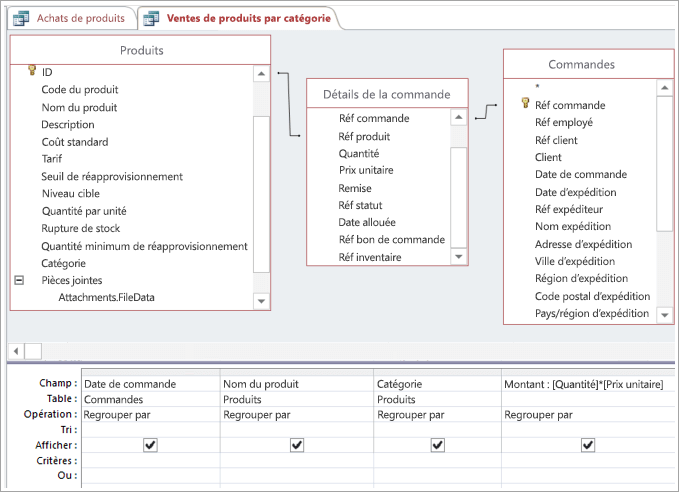Select Réf statut field

(x=360, y=205)
